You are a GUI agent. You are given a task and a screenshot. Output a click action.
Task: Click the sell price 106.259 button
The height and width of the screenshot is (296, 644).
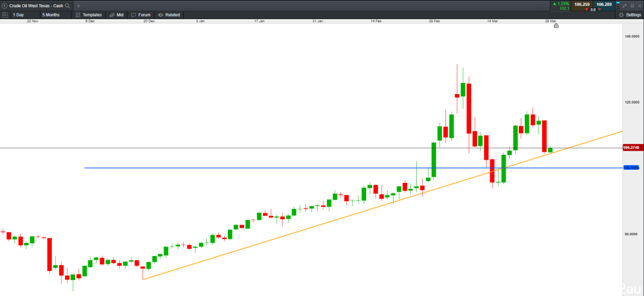tap(581, 6)
